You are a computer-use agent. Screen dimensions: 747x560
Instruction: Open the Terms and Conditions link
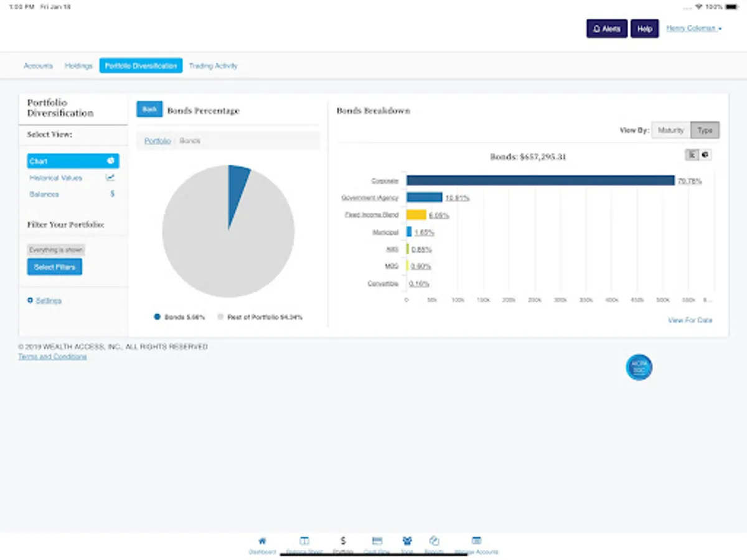[x=52, y=356]
